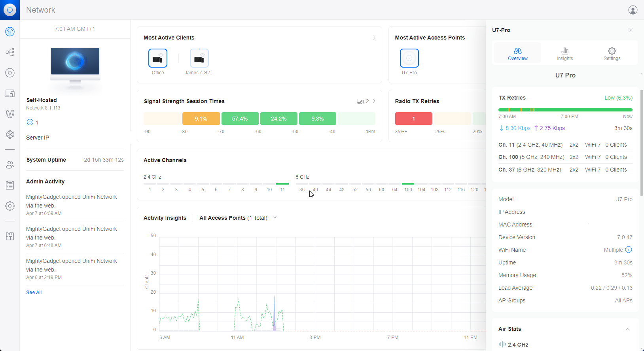Viewport: 644px width, 351px height.
Task: Click the user account avatar icon
Action: pos(633,10)
